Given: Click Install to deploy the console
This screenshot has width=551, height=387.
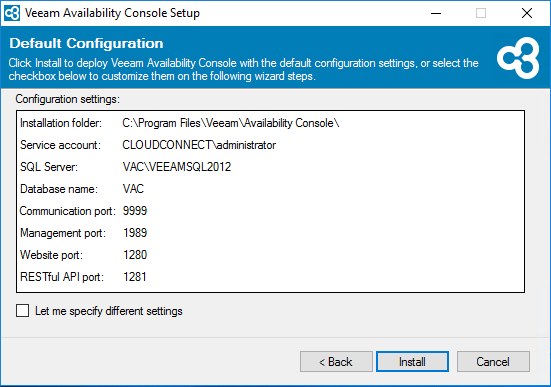Looking at the screenshot, I should coord(412,361).
